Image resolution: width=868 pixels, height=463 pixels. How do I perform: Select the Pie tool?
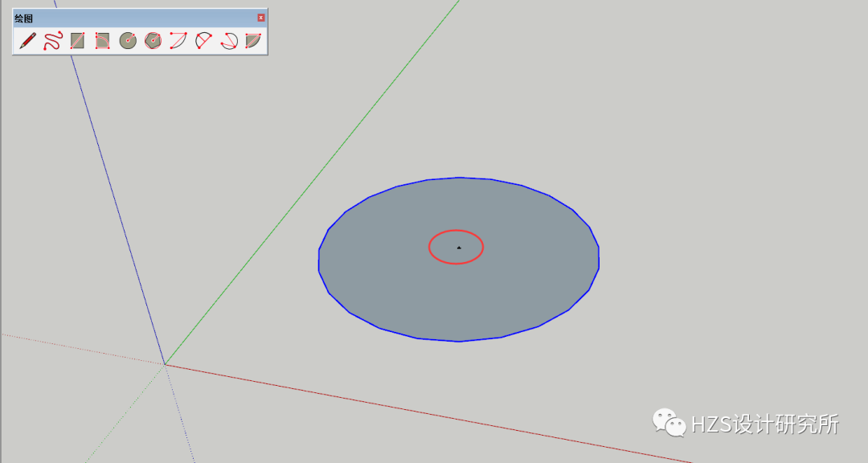pyautogui.click(x=252, y=41)
